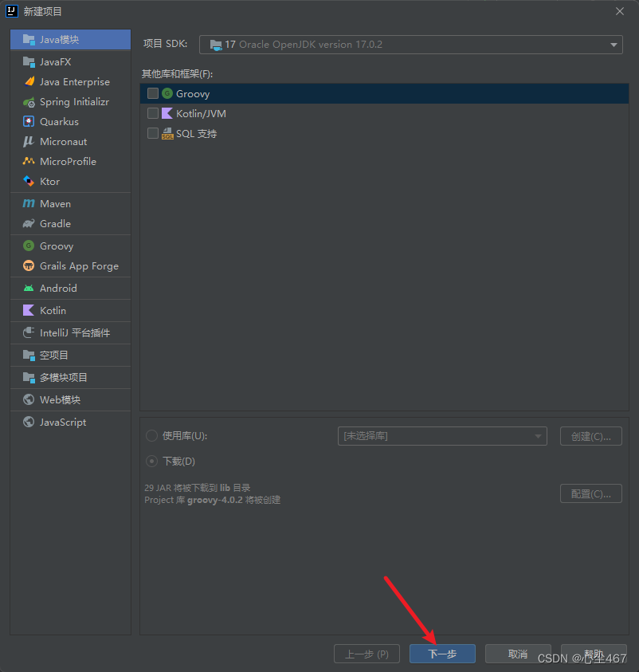Image resolution: width=639 pixels, height=672 pixels.
Task: Enable the Groovy framework checkbox
Action: [153, 93]
